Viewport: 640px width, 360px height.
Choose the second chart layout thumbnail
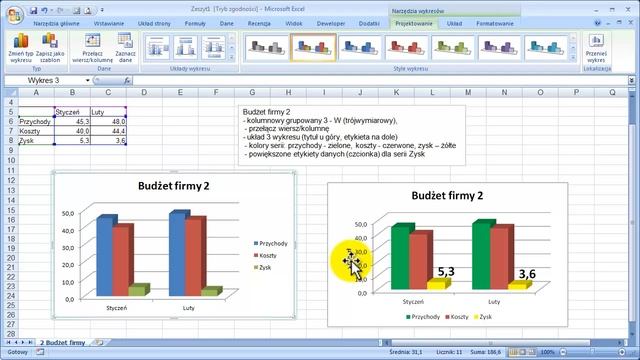click(185, 48)
